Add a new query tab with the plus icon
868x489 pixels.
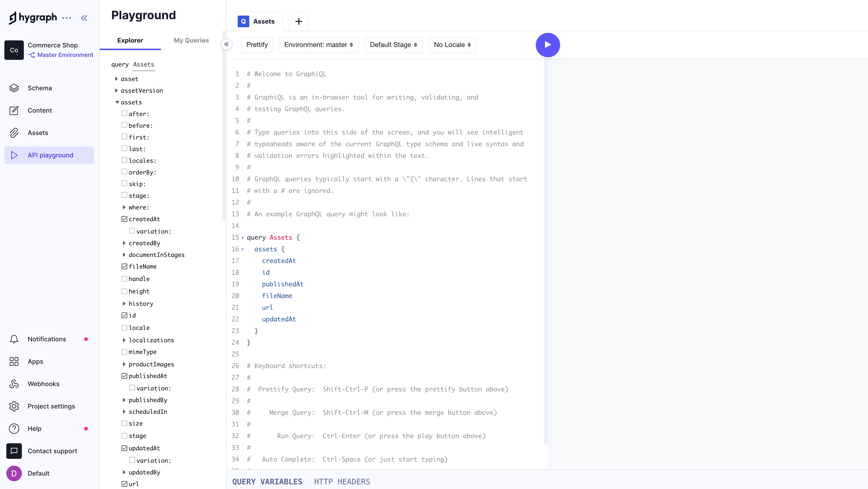tap(299, 22)
